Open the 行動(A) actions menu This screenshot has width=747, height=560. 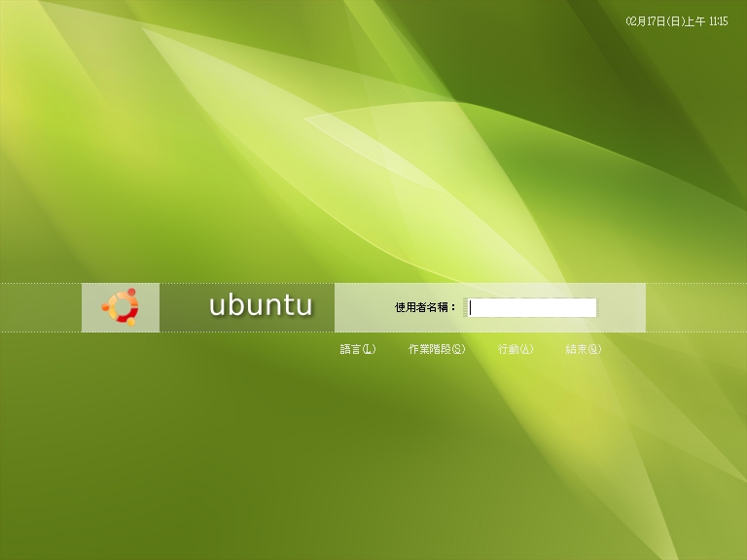pyautogui.click(x=516, y=349)
